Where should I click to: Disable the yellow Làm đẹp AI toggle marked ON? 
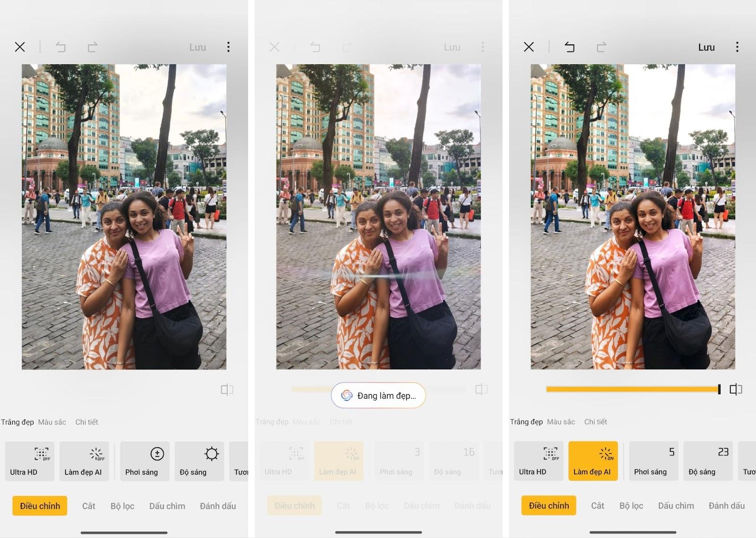pyautogui.click(x=593, y=461)
